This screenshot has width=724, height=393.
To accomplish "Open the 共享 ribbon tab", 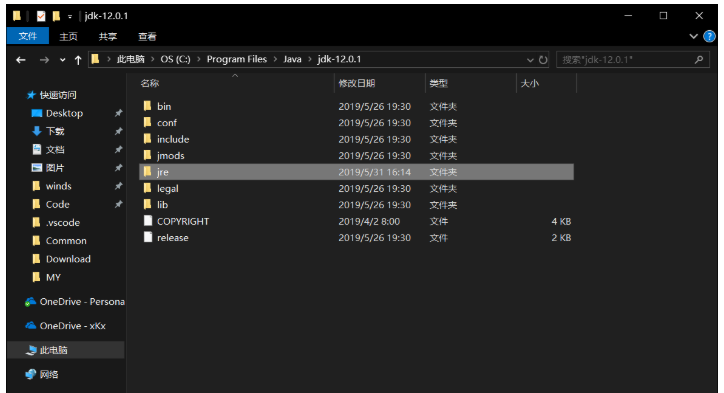I will click(x=108, y=36).
